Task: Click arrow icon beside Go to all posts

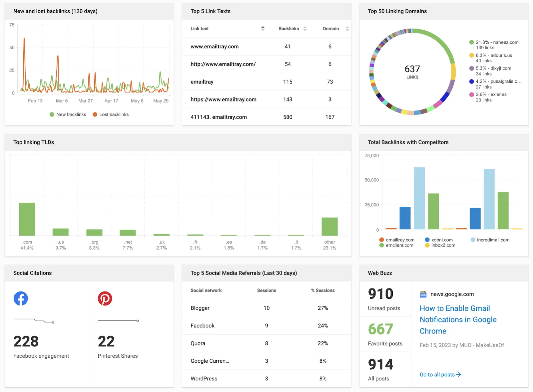Action: pos(459,374)
